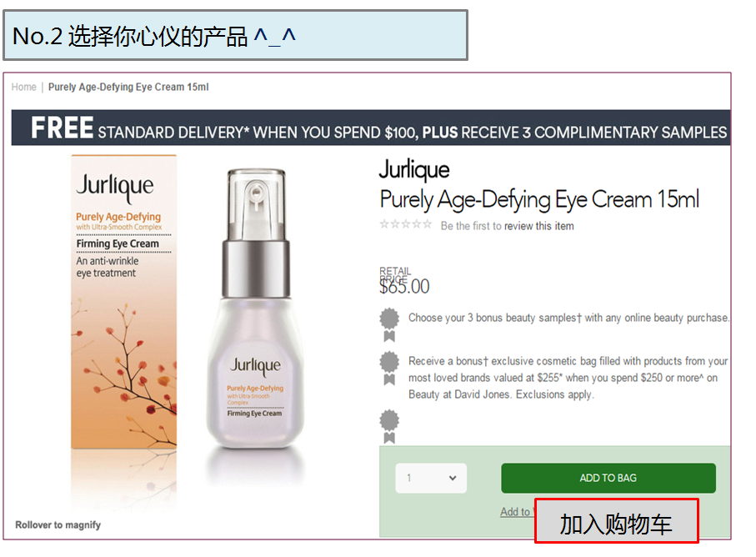The image size is (756, 557).
Task: Click the Add to wishlist link
Action: point(517,512)
